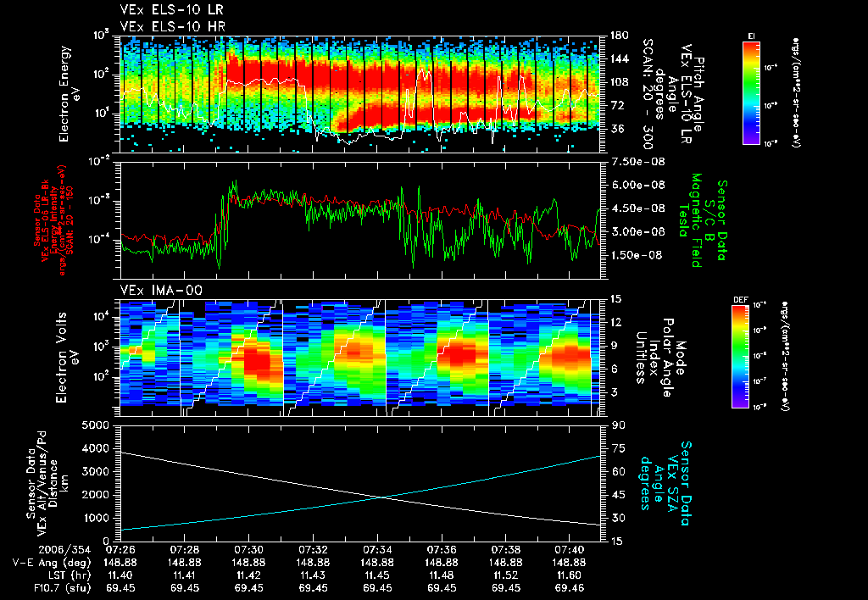Click the '2006/354' date label
The width and height of the screenshot is (868, 600).
click(64, 551)
